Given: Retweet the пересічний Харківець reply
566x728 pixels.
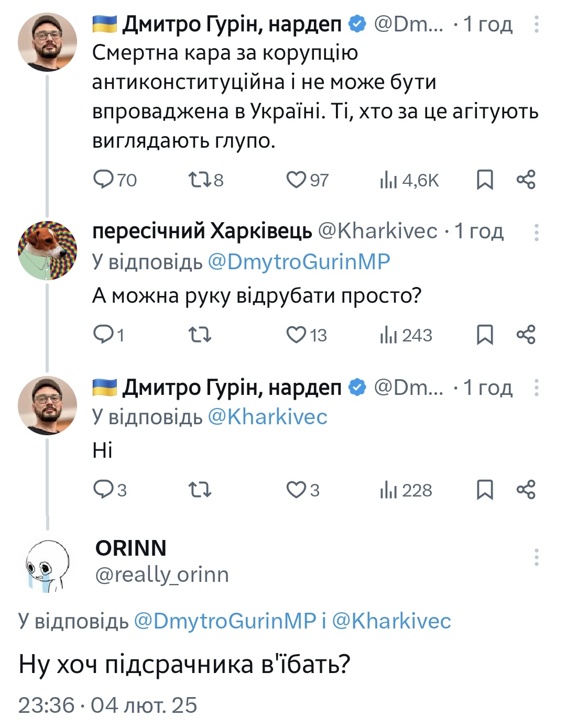Looking at the screenshot, I should 199,335.
